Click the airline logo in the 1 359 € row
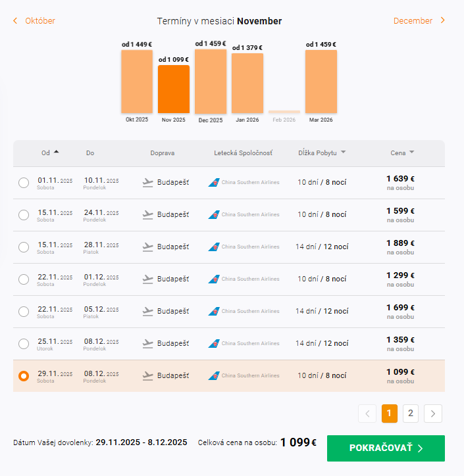 214,343
